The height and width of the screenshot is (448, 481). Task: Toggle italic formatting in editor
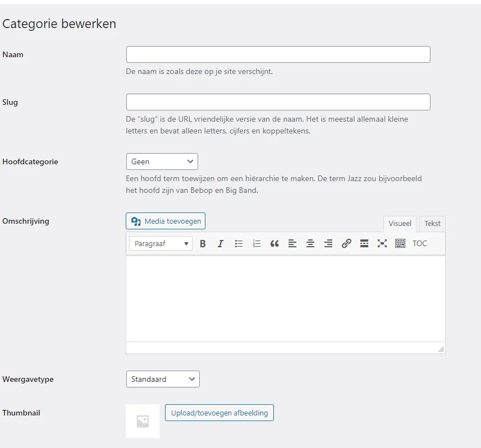tap(221, 243)
